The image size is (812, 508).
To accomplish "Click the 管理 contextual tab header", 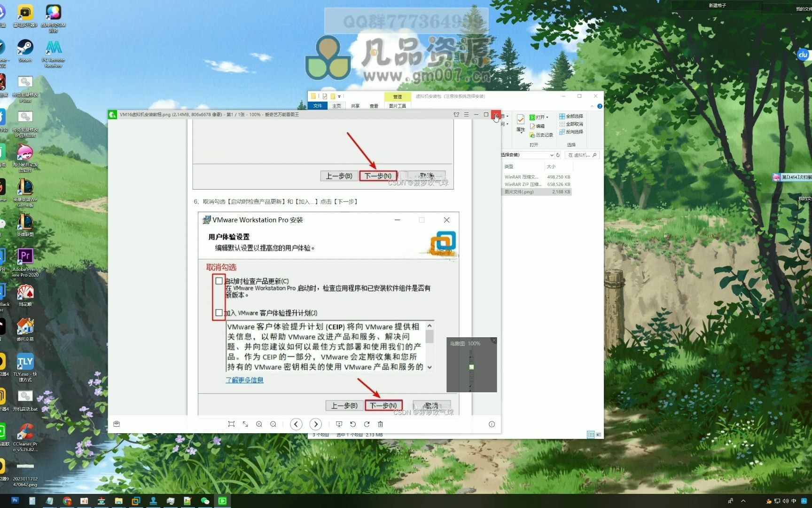I will [x=398, y=96].
